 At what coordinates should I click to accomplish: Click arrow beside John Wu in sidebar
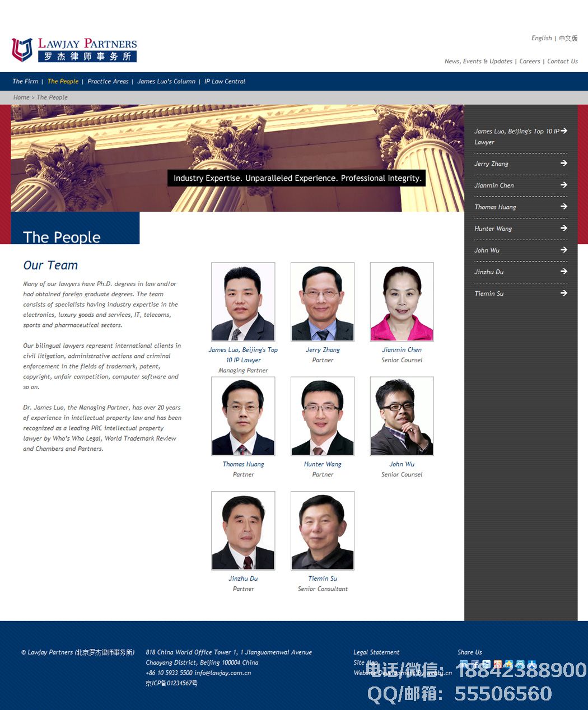(564, 250)
